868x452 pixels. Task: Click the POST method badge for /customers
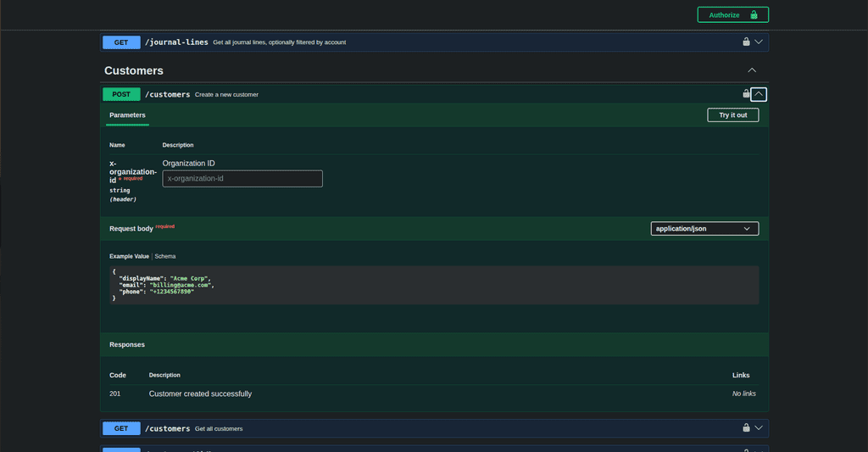121,94
